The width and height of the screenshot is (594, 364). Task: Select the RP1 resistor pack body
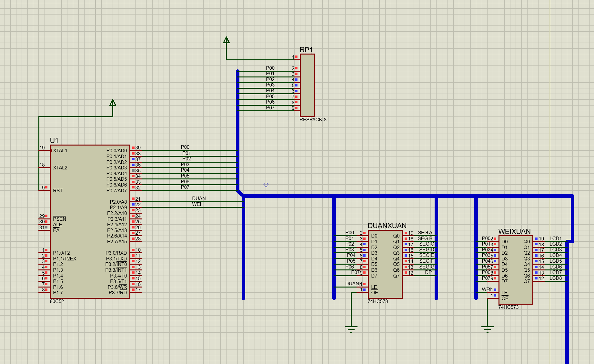(307, 85)
